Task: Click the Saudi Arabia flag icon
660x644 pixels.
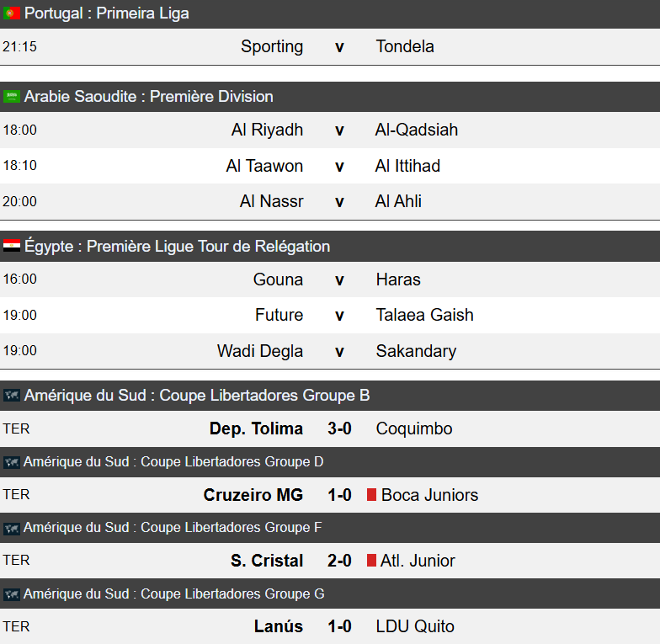Action: click(x=12, y=97)
